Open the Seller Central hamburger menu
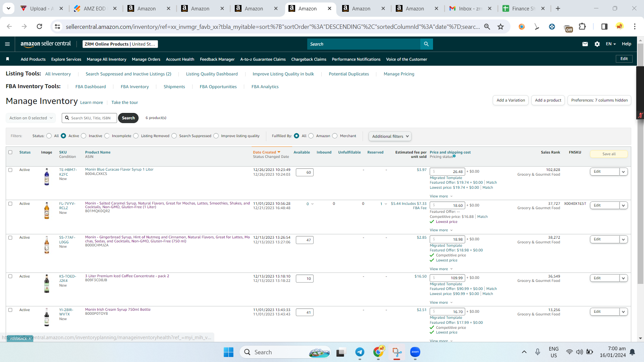Viewport: 644px width, 362px height. coord(7,44)
